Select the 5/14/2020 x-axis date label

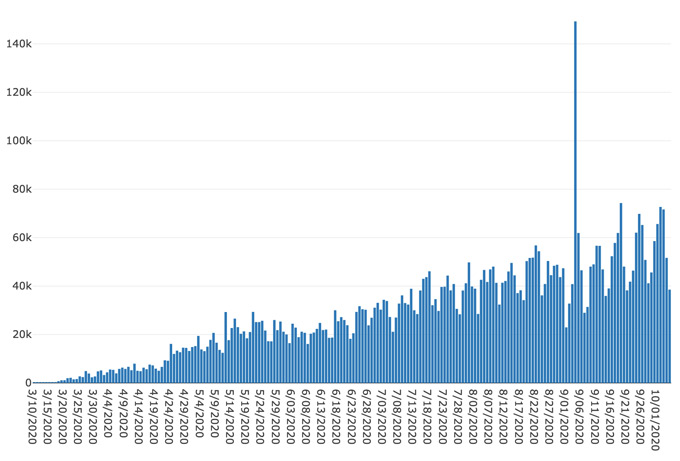pyautogui.click(x=229, y=416)
